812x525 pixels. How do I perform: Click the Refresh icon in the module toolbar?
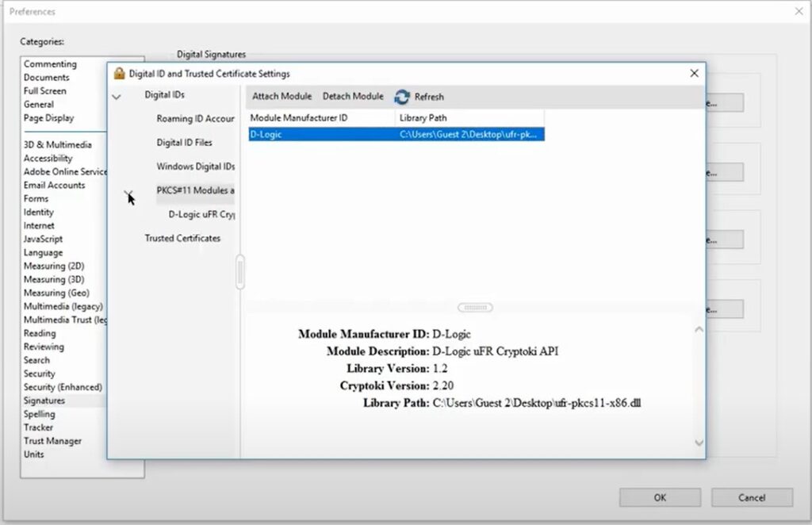point(402,97)
